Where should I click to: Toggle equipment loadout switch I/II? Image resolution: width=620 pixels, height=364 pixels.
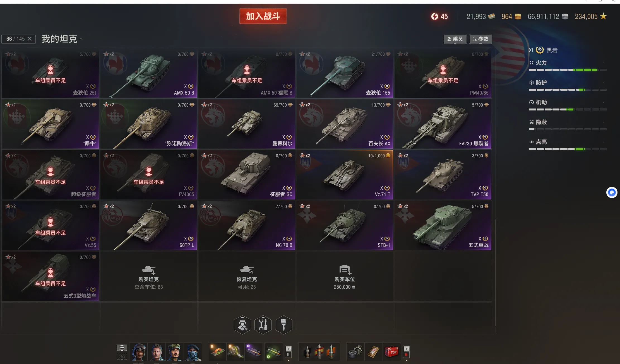click(288, 352)
